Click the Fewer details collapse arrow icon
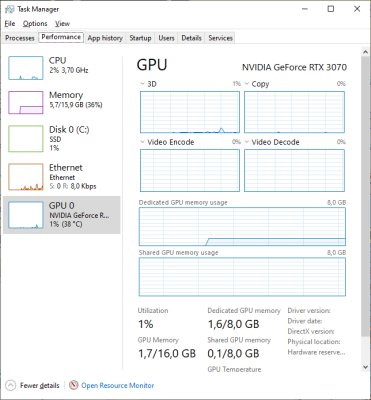 11,386
